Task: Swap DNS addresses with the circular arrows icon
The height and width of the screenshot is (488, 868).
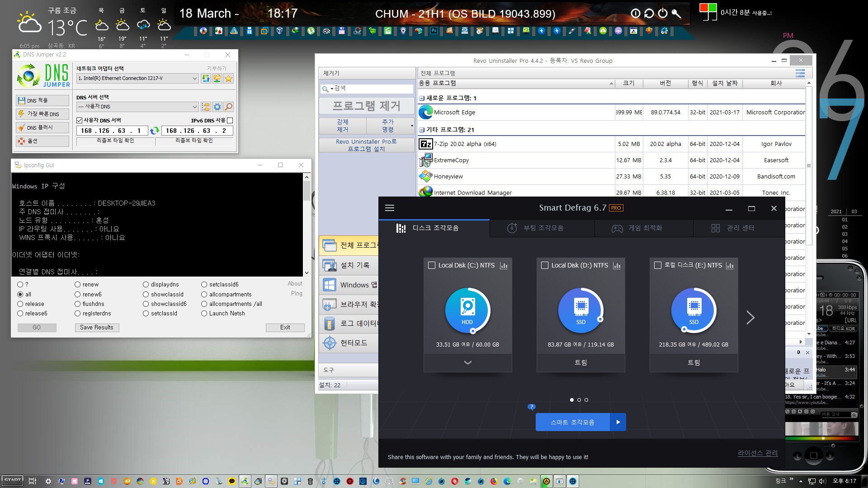Action: (x=155, y=131)
